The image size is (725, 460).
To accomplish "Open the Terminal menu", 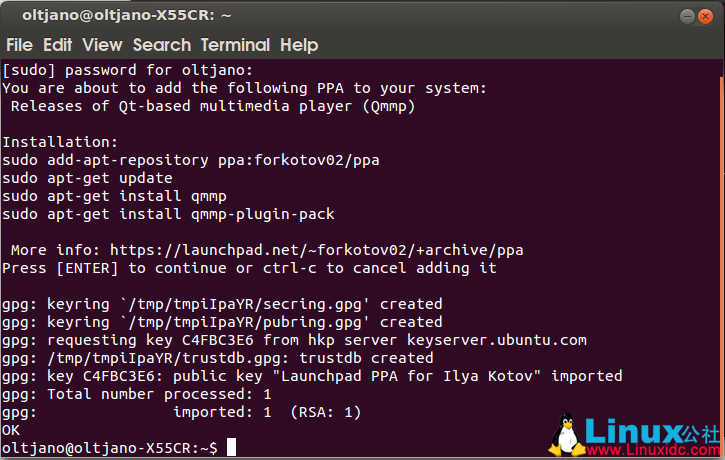I will click(x=235, y=45).
